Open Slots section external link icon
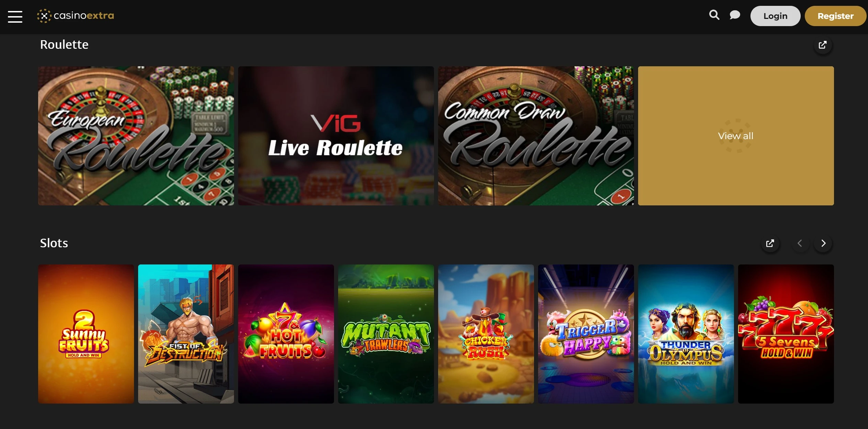 [770, 244]
